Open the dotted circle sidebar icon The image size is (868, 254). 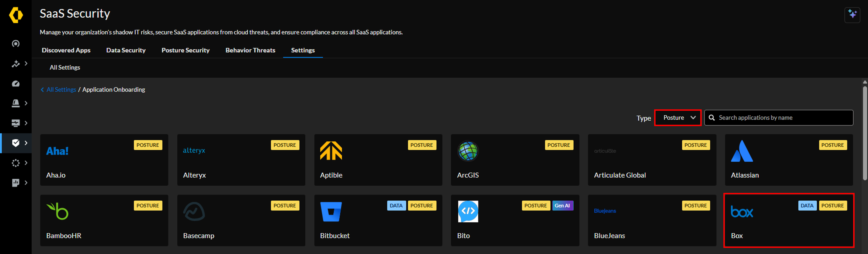click(16, 163)
